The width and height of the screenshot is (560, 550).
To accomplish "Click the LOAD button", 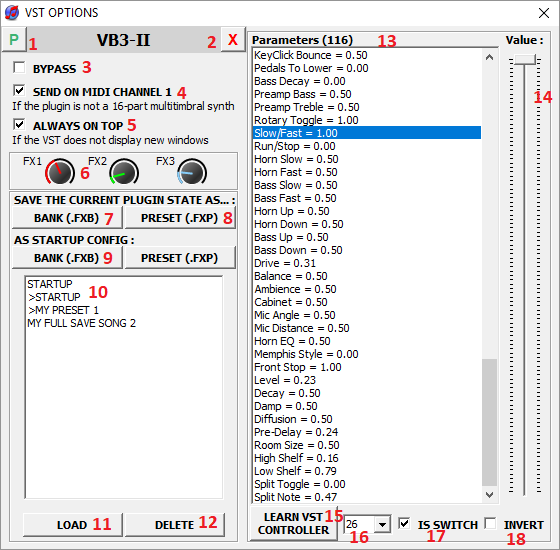I will coord(73,525).
